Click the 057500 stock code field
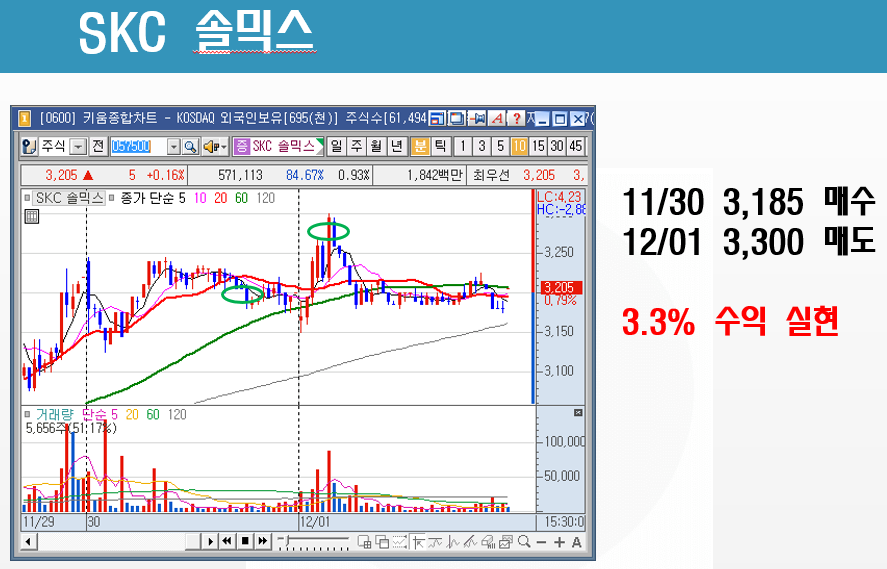Screen dimensions: 887x569 pos(139,147)
